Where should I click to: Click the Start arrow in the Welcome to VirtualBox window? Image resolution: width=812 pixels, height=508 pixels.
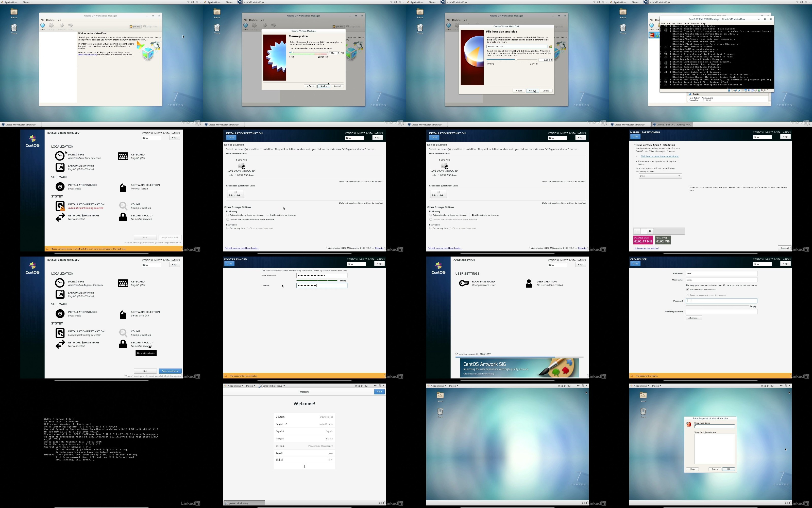point(71,26)
